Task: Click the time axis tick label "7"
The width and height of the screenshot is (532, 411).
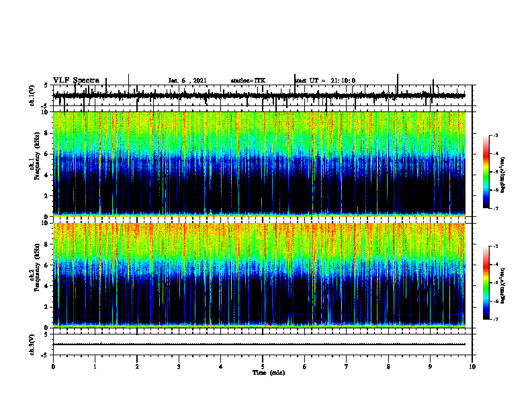Action: coord(347,367)
